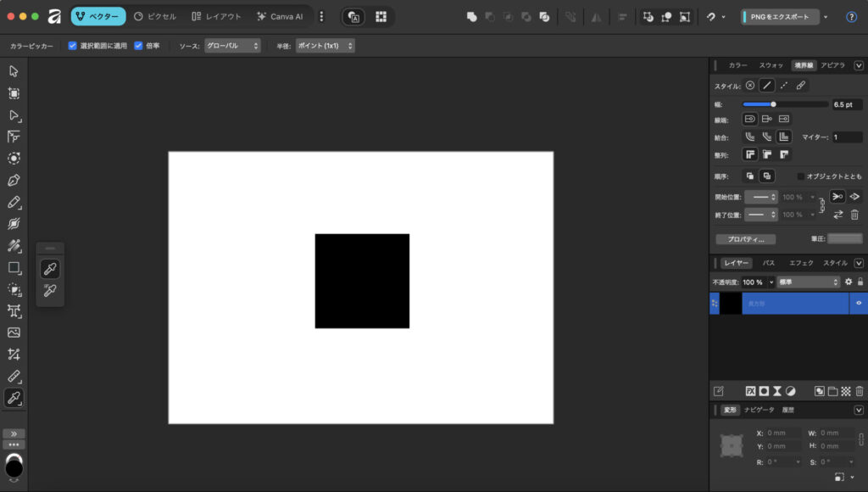Click the layer FX icon
Image resolution: width=868 pixels, height=492 pixels.
click(750, 391)
